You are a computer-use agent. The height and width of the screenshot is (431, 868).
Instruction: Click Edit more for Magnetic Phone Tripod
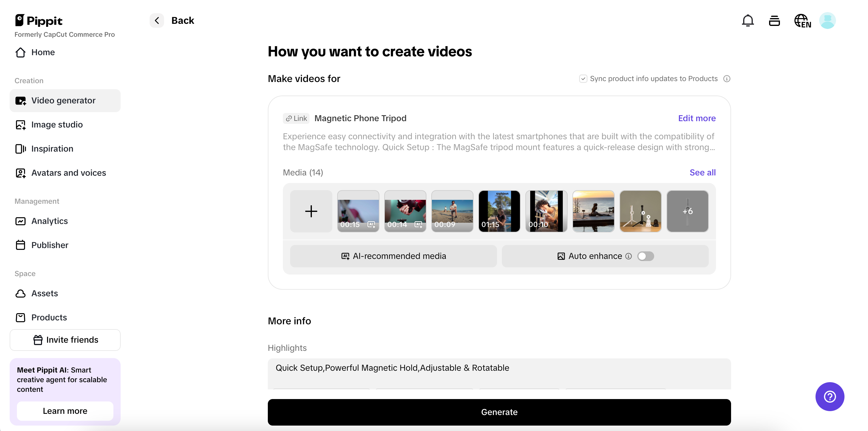tap(696, 118)
